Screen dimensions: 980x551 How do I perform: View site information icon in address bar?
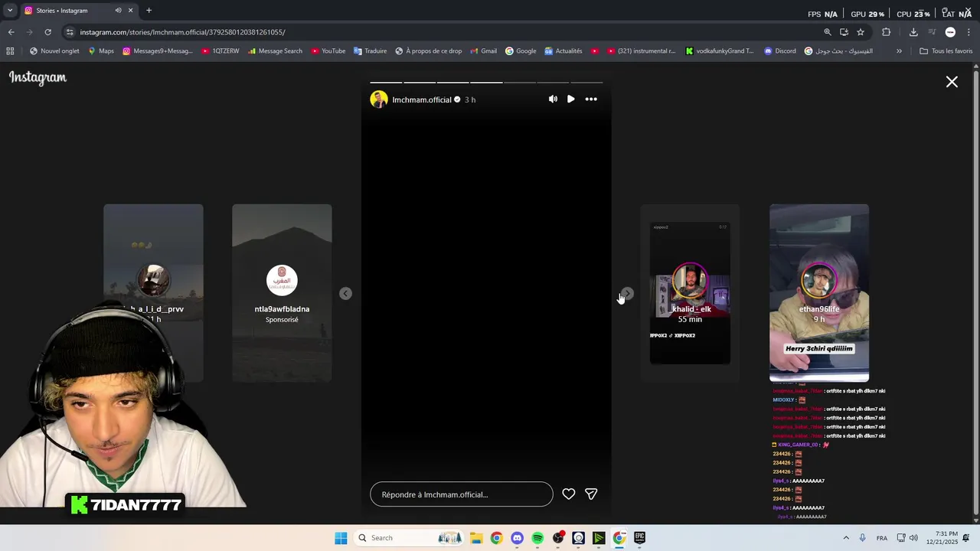pyautogui.click(x=70, y=32)
